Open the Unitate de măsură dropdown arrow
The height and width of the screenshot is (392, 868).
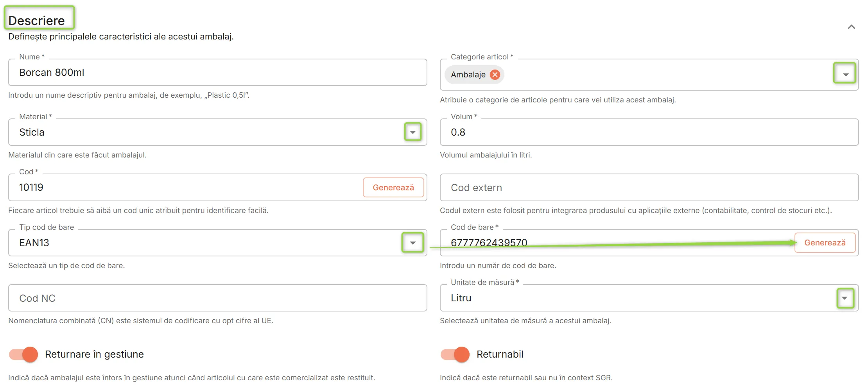pyautogui.click(x=845, y=298)
